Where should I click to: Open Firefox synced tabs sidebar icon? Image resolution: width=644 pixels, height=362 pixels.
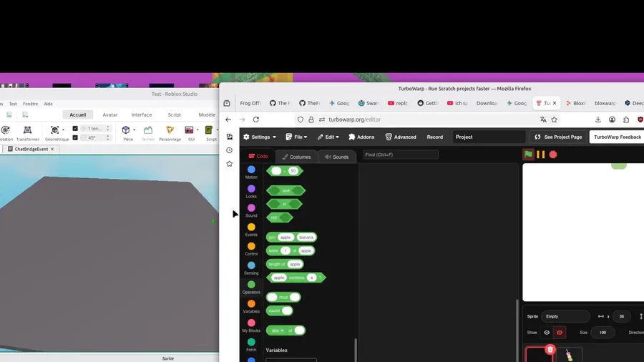pyautogui.click(x=229, y=137)
